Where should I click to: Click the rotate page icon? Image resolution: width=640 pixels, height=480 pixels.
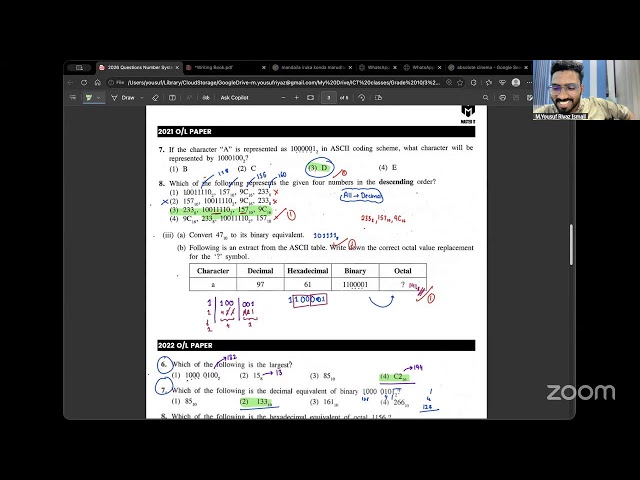362,98
